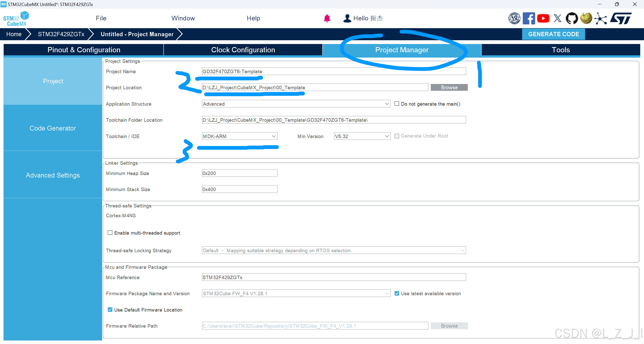Click Untitled - Project Manager breadcrumb

137,34
